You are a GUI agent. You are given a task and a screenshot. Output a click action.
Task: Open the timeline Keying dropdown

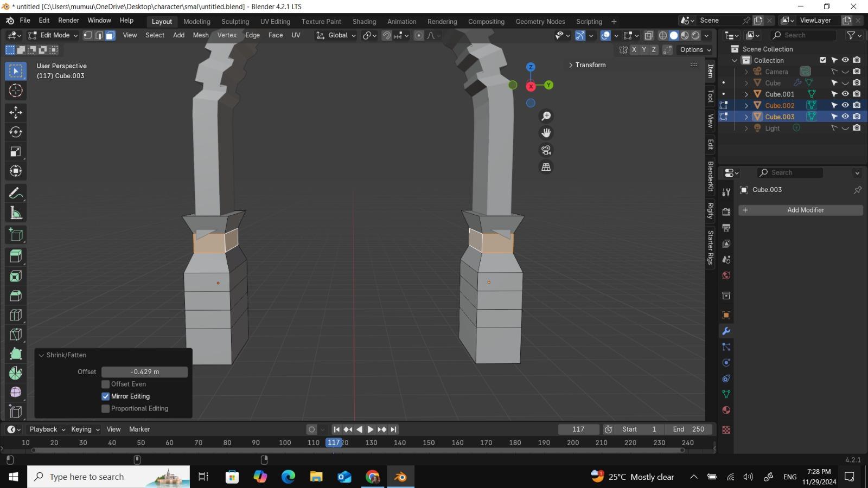85,429
